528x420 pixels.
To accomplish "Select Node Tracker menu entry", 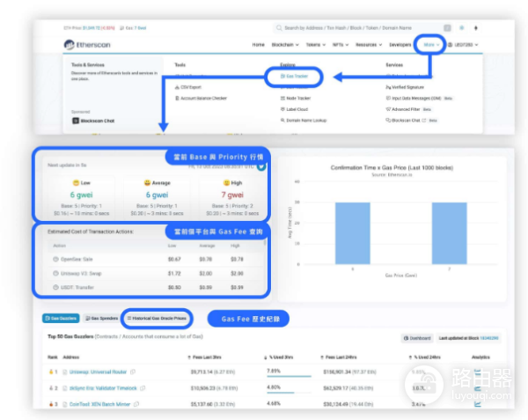I will click(296, 99).
